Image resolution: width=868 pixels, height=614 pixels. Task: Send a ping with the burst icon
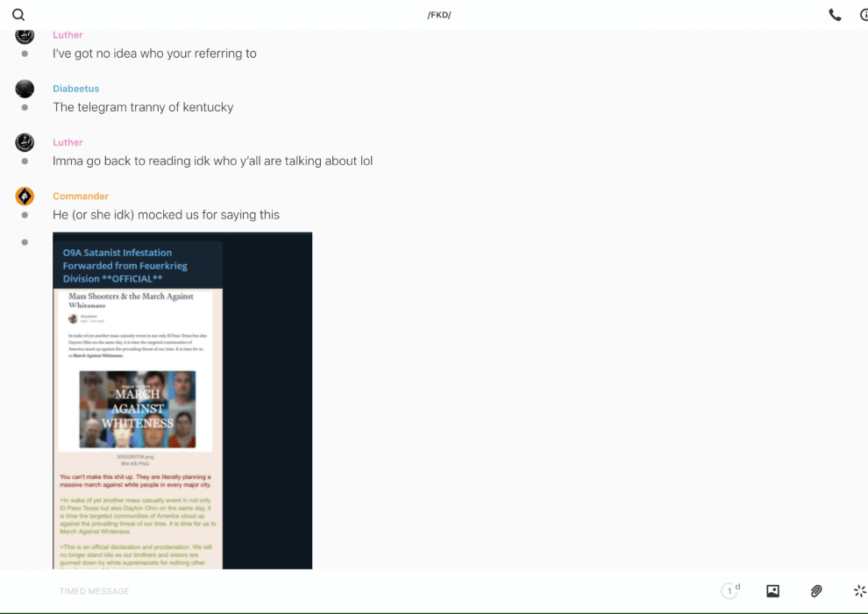point(859,591)
